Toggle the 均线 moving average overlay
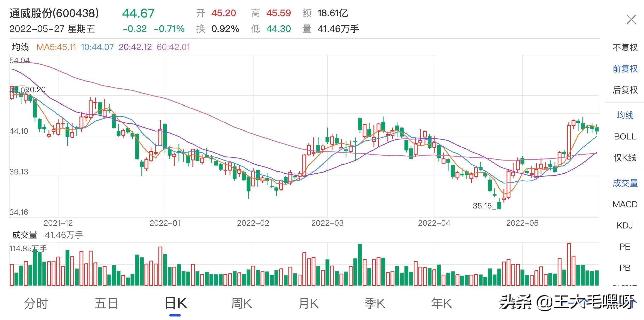 (x=625, y=115)
